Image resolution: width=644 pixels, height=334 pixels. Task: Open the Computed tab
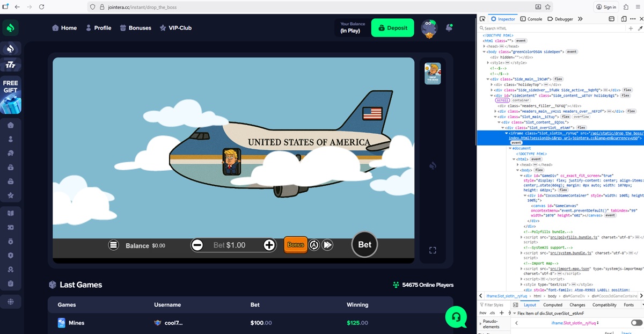click(552, 304)
